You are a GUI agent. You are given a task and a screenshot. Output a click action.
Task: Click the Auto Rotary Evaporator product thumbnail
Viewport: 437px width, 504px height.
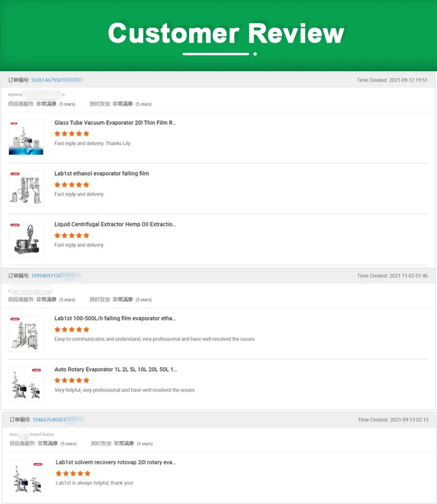[26, 384]
